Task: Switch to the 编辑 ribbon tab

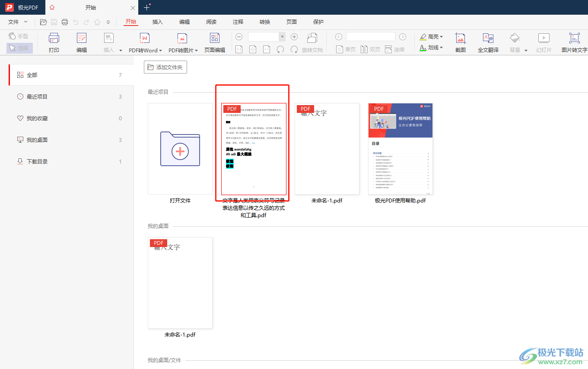Action: coord(184,22)
